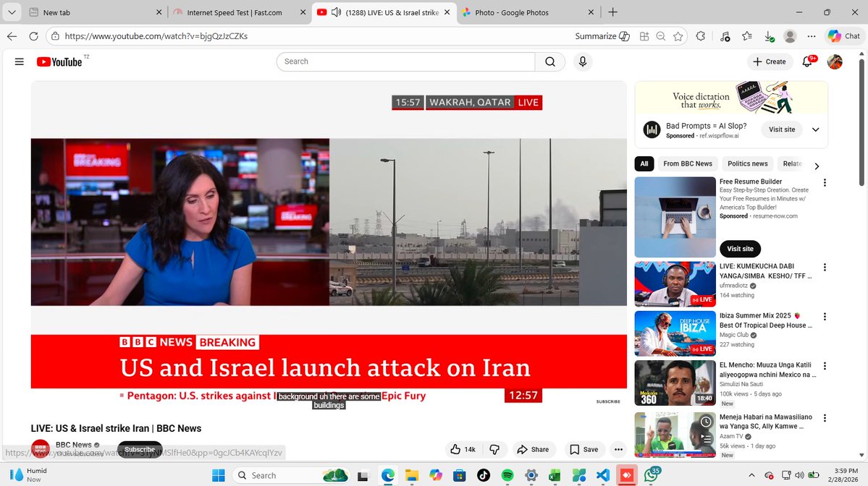The height and width of the screenshot is (486, 868).
Task: Select the Politics news chip
Action: pyautogui.click(x=747, y=163)
